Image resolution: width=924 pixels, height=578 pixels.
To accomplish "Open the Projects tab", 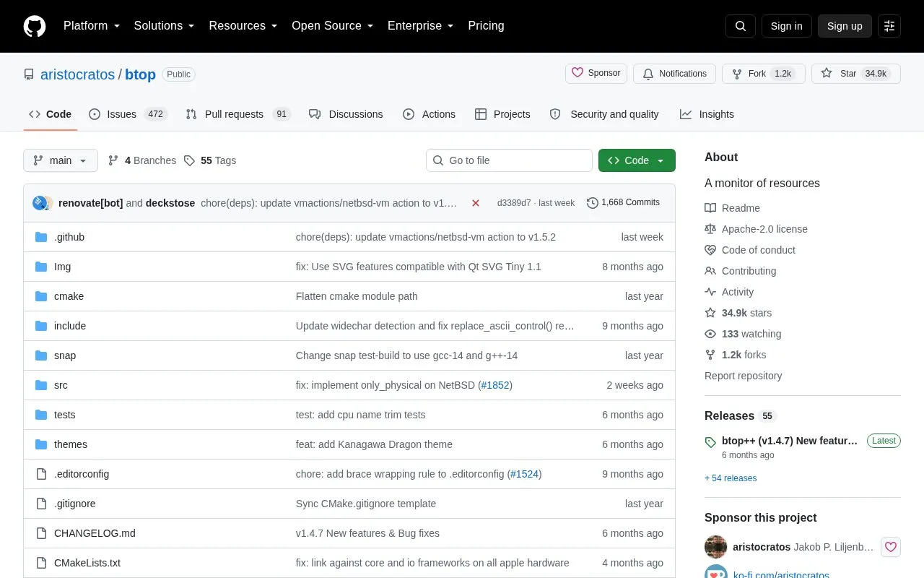I will (x=502, y=114).
